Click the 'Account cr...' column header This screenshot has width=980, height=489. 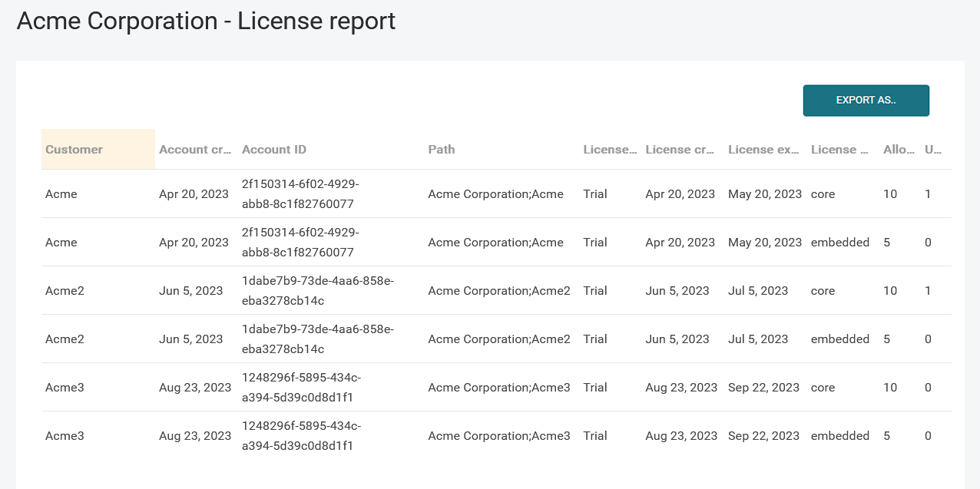(x=195, y=150)
